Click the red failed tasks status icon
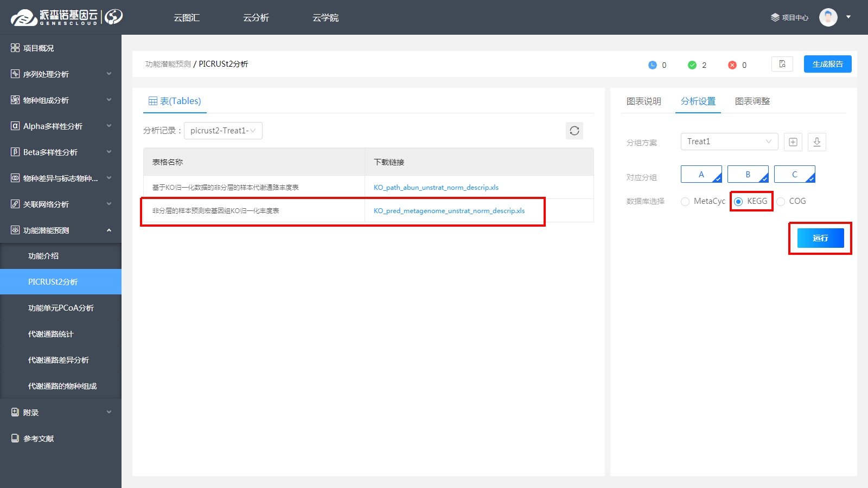Image resolution: width=868 pixels, height=488 pixels. [x=732, y=65]
